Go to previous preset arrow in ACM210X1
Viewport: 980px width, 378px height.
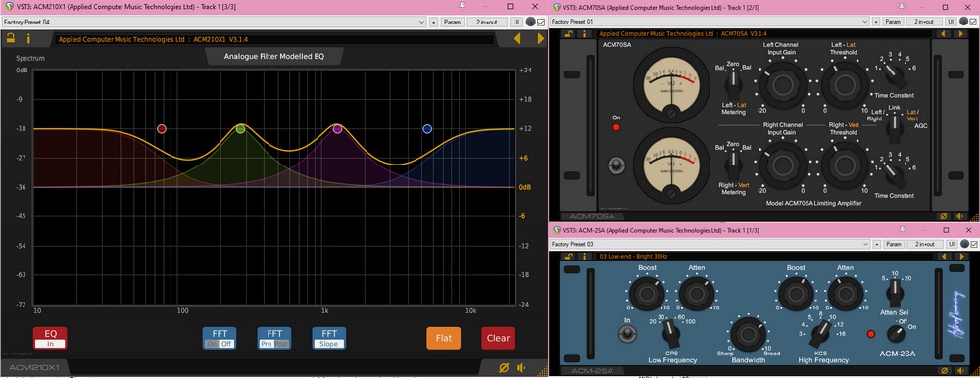(516, 39)
